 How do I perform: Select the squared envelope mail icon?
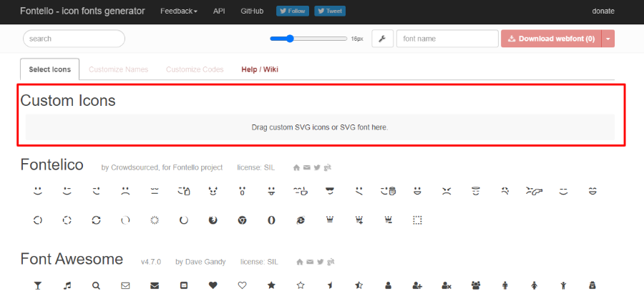[184, 285]
